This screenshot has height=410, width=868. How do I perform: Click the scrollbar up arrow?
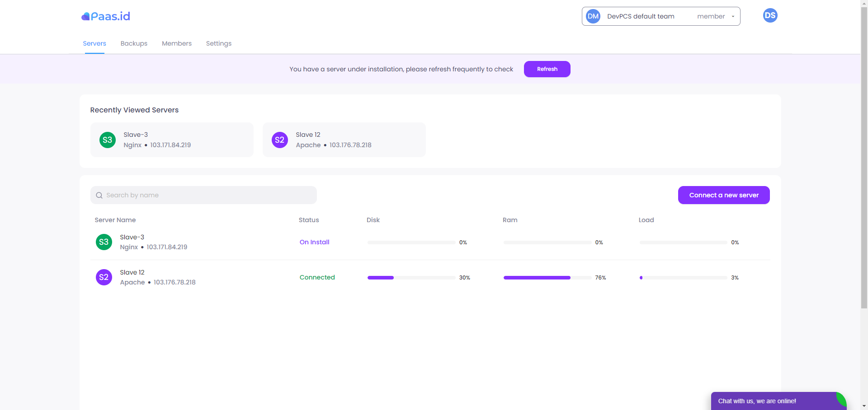click(864, 4)
